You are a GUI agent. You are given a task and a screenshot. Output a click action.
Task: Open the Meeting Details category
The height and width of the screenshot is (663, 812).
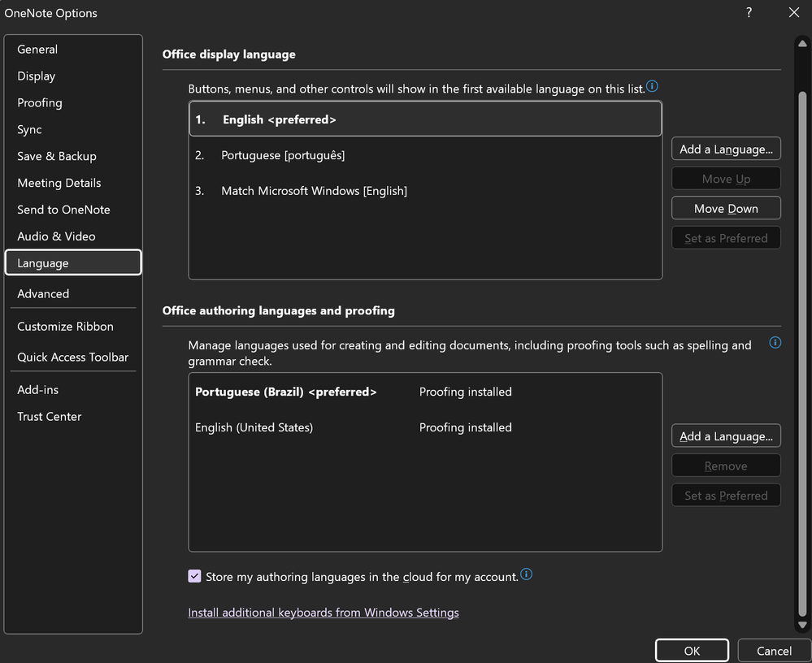click(x=73, y=183)
